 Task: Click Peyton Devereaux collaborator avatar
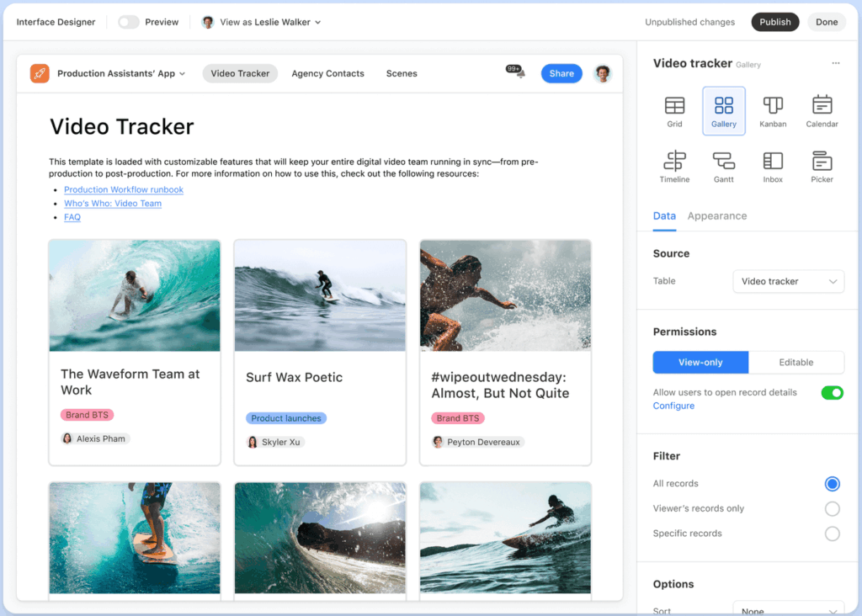coord(438,442)
